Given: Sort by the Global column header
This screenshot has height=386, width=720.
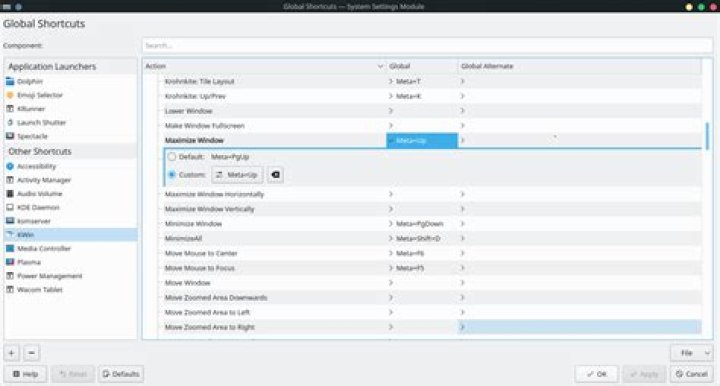Looking at the screenshot, I should point(422,66).
